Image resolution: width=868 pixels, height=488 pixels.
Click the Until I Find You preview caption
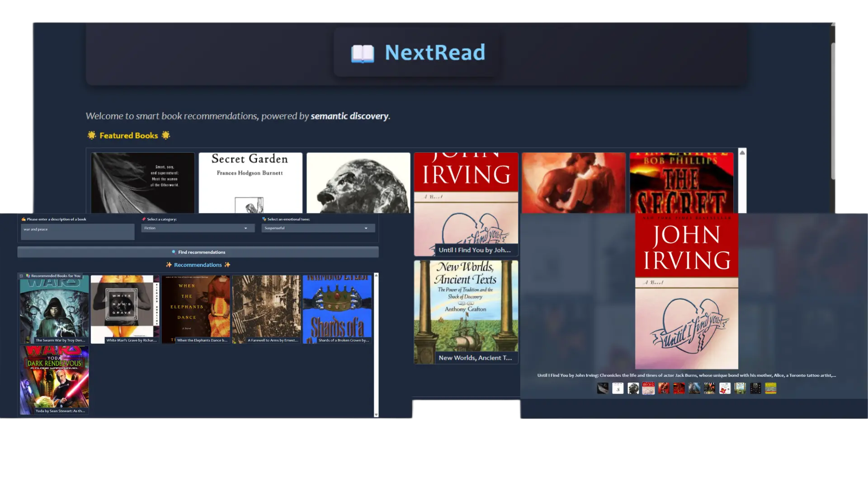687,375
